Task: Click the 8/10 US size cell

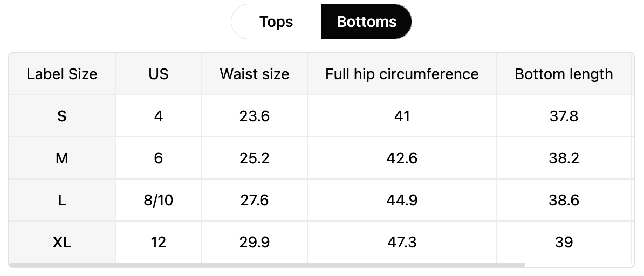Action: [x=159, y=201]
